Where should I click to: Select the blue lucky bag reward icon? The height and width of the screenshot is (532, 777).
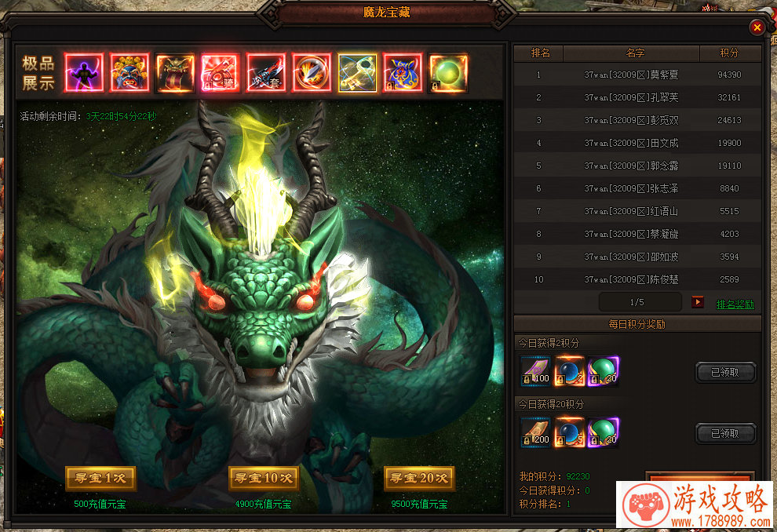pyautogui.click(x=403, y=73)
